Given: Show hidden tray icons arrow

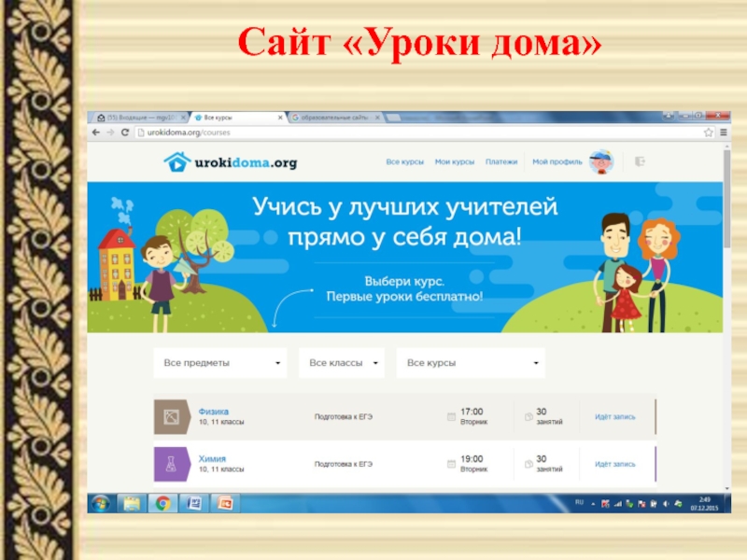Looking at the screenshot, I should 593,504.
